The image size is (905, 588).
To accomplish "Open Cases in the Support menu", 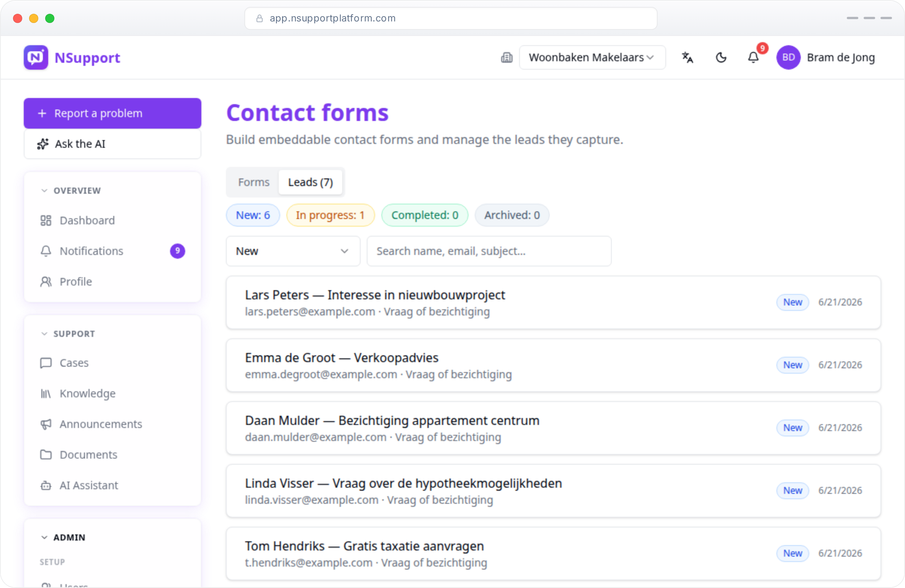I will [x=113, y=363].
